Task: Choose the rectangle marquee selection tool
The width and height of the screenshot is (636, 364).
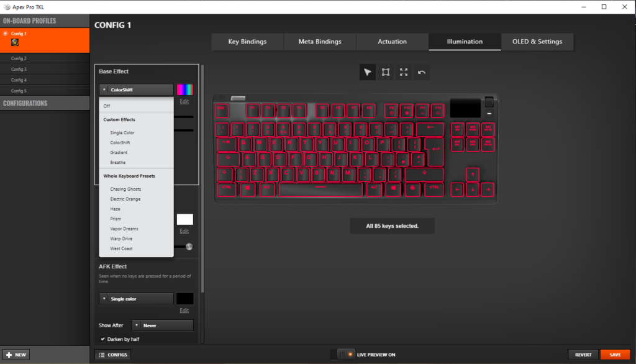Action: pos(386,72)
